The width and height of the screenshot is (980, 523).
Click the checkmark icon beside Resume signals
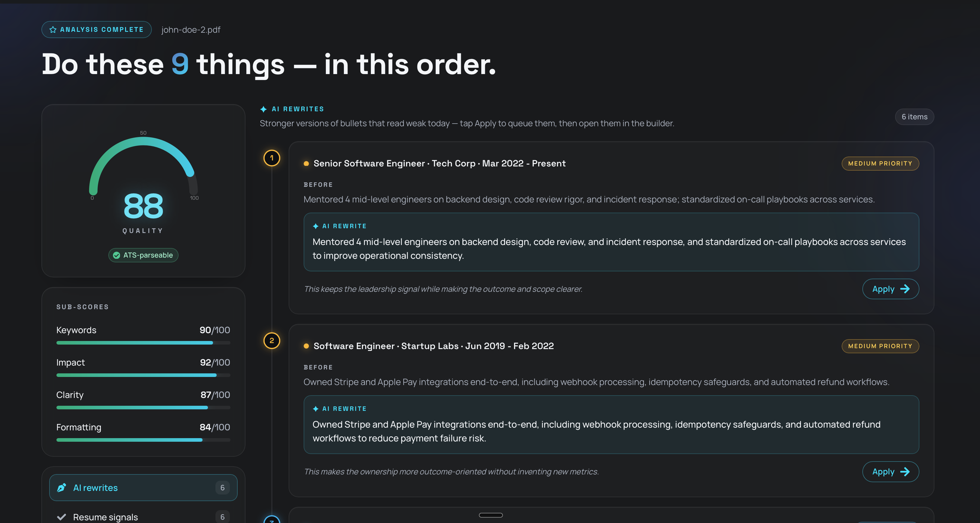pyautogui.click(x=61, y=517)
